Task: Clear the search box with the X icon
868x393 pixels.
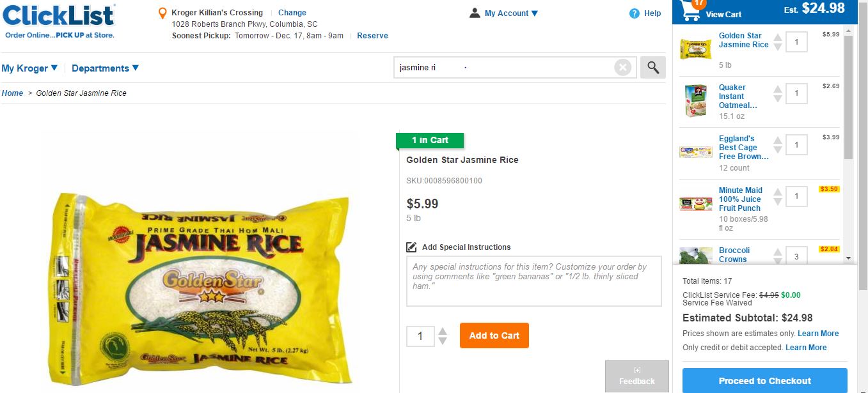Action: coord(622,66)
